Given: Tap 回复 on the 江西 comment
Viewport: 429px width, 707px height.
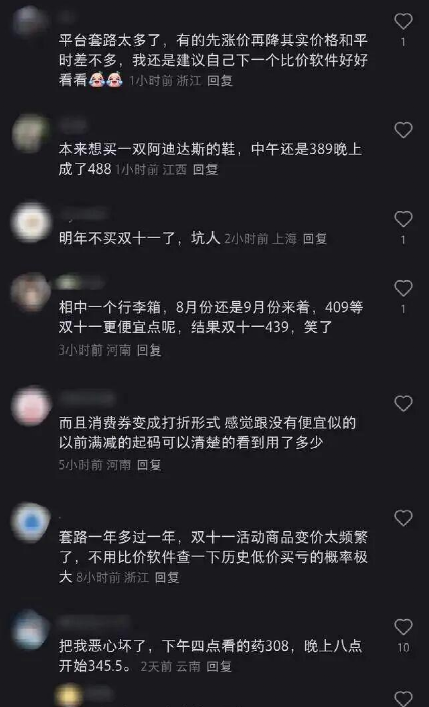Looking at the screenshot, I should 205,169.
